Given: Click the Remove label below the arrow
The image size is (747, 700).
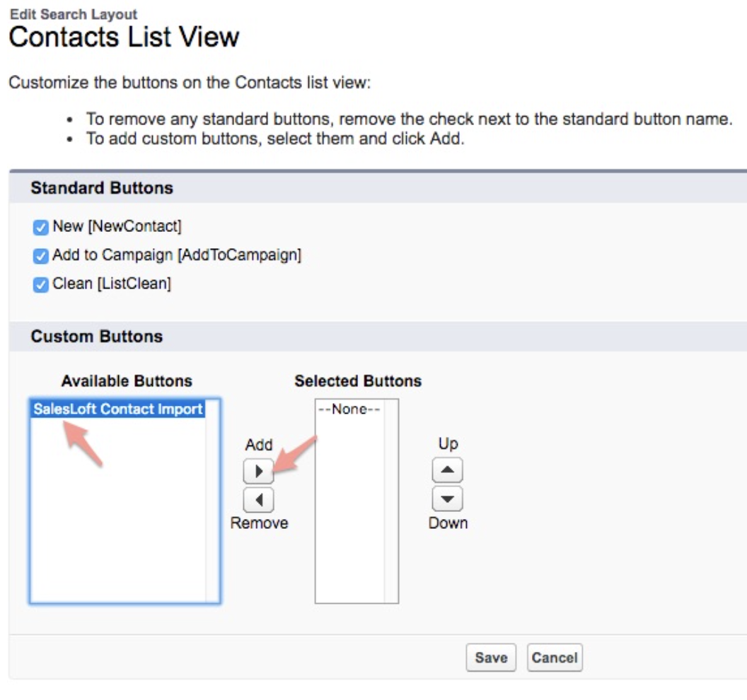Looking at the screenshot, I should [260, 523].
